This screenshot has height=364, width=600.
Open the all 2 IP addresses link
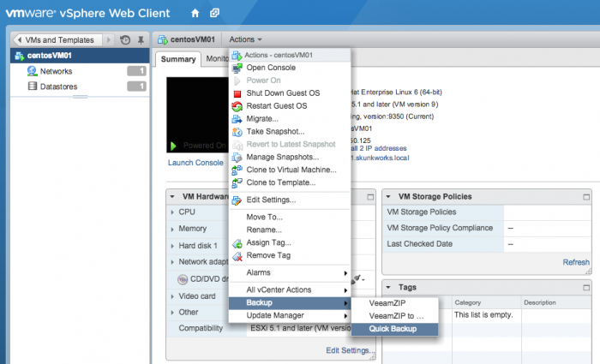click(379, 148)
